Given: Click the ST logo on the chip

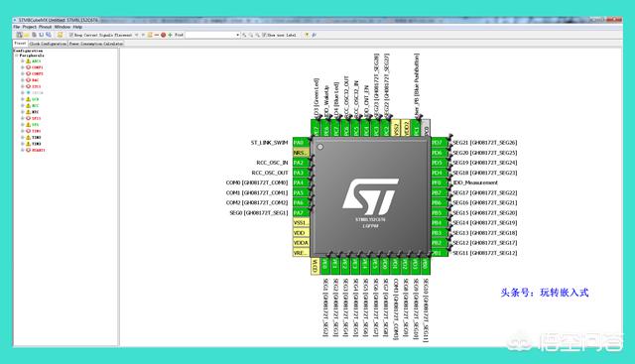Looking at the screenshot, I should click(x=370, y=196).
